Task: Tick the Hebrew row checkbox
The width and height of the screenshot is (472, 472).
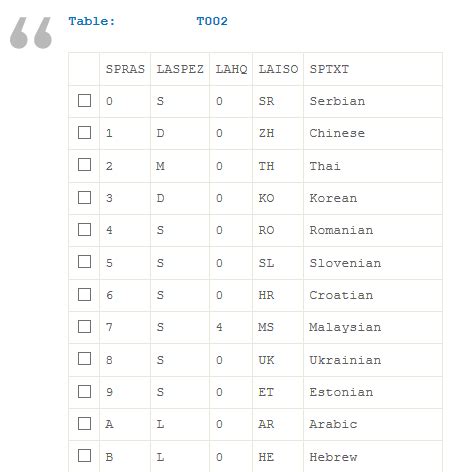Action: [x=84, y=456]
